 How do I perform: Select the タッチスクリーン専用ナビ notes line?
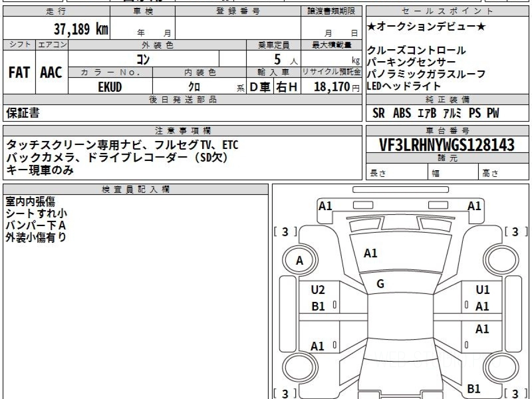pos(122,145)
